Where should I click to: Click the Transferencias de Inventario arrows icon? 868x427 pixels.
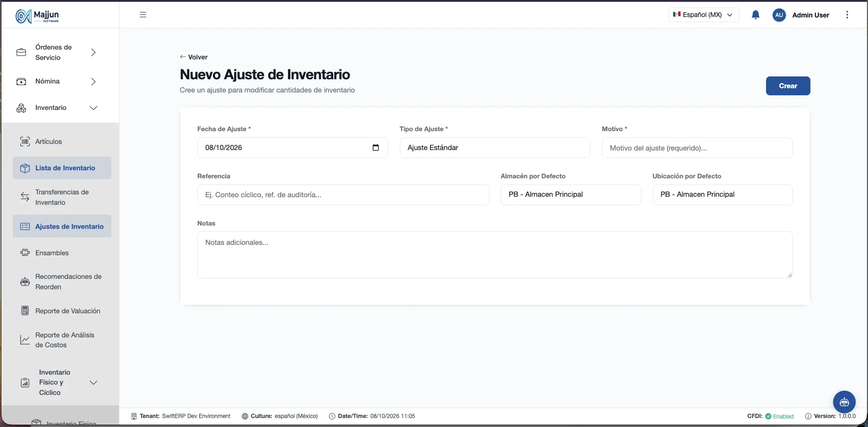(25, 197)
